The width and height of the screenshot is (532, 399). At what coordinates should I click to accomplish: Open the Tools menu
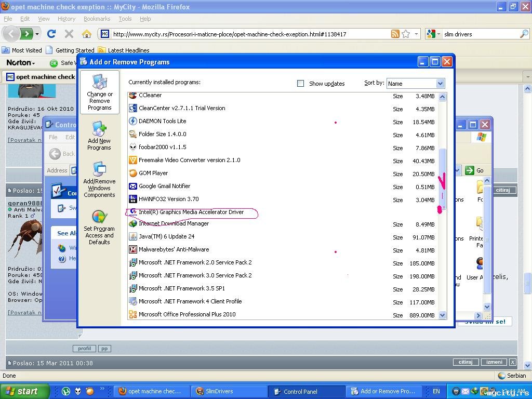[125, 19]
